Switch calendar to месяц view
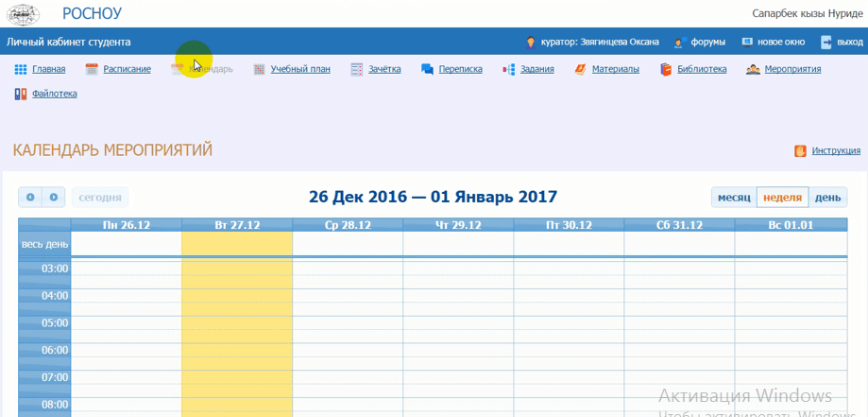868x417 pixels. click(x=733, y=198)
